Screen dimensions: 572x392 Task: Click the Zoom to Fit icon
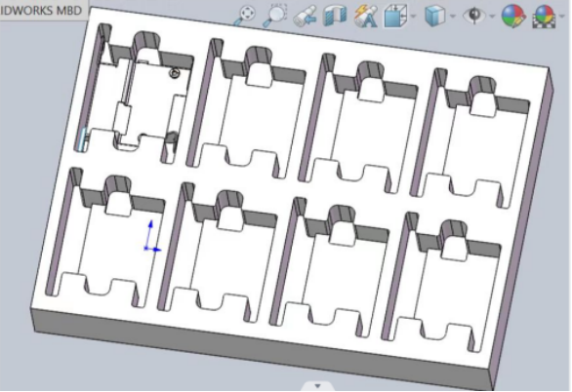click(x=246, y=16)
